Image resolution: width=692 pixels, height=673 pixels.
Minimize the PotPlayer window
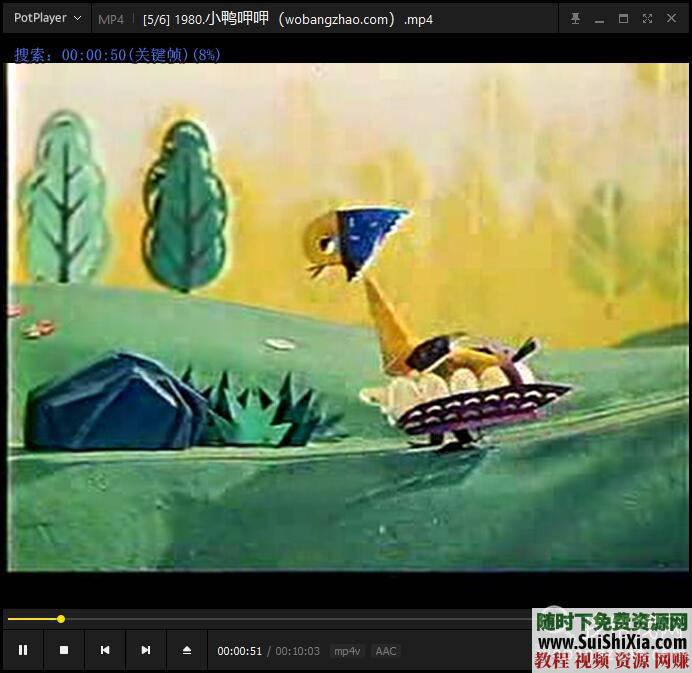tap(599, 18)
